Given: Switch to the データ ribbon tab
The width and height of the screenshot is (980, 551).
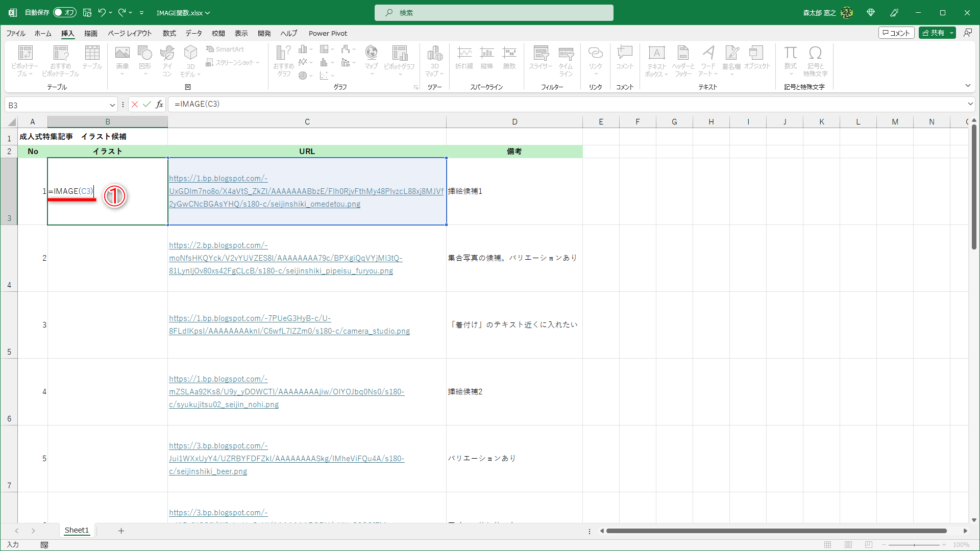Looking at the screenshot, I should tap(194, 33).
